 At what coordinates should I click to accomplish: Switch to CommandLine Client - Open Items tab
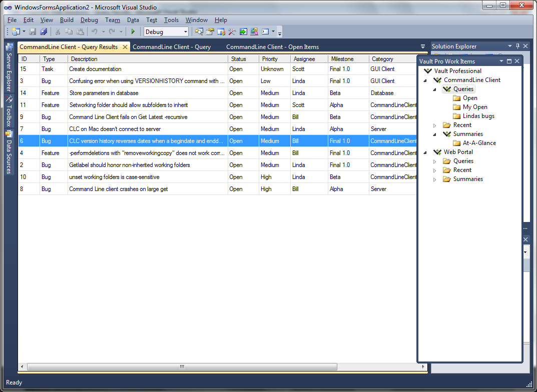[272, 47]
